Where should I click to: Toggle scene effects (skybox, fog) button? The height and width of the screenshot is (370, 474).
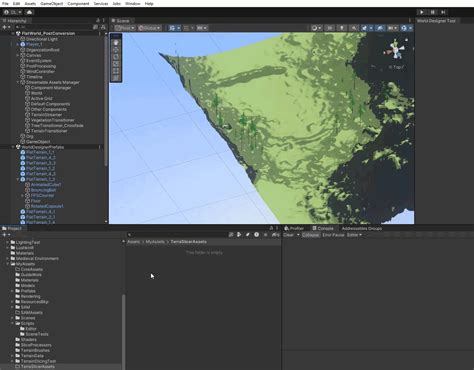pos(365,28)
